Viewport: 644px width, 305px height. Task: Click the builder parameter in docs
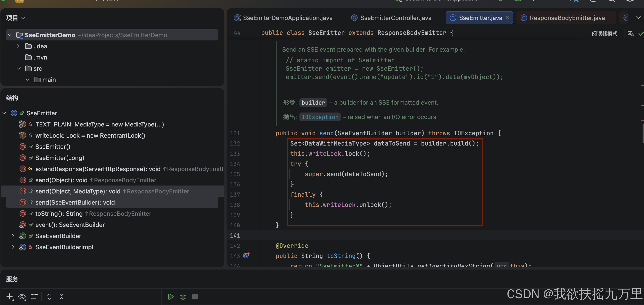coord(313,103)
